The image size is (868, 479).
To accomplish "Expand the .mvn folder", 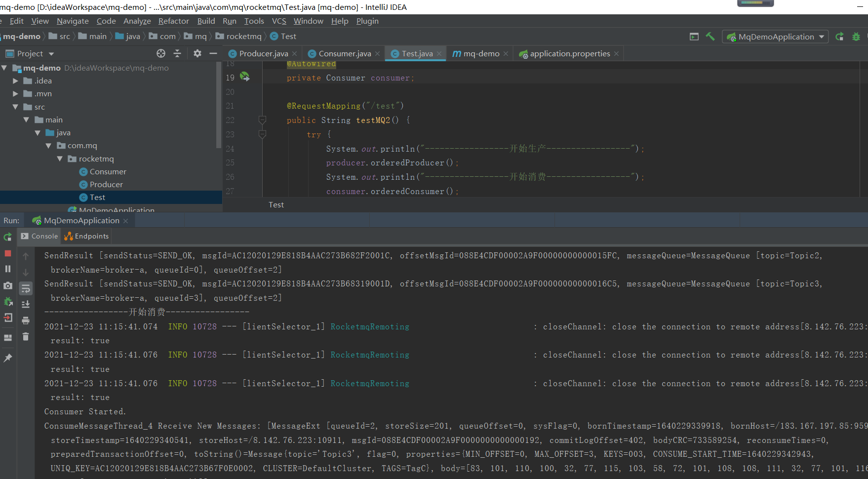I will coord(15,93).
